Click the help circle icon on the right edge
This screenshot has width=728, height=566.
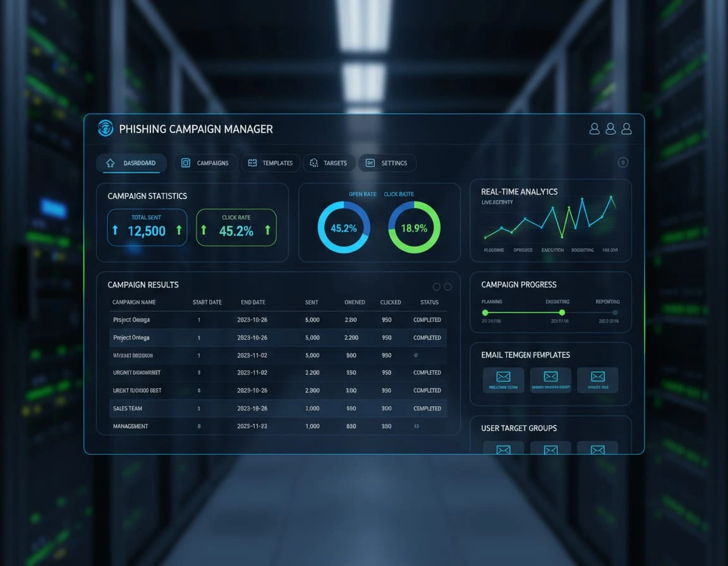tap(623, 162)
